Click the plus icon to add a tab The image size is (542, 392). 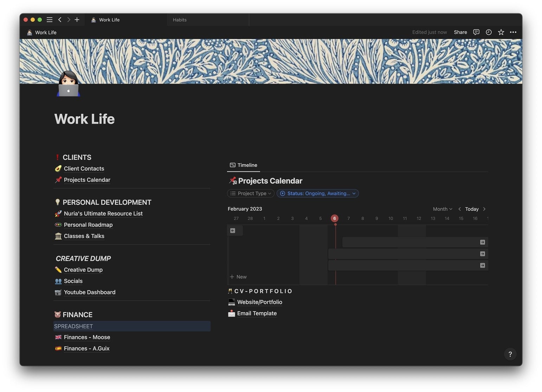77,20
